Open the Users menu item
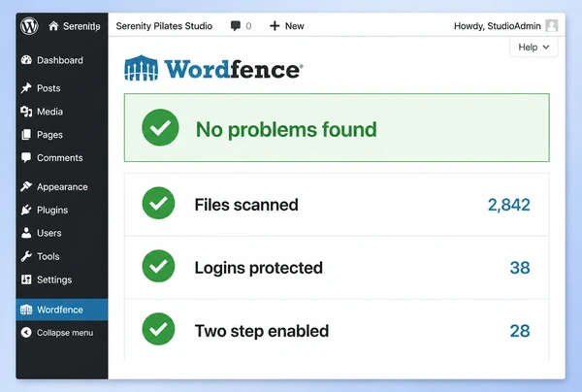This screenshot has height=392, width=582. coord(62,233)
